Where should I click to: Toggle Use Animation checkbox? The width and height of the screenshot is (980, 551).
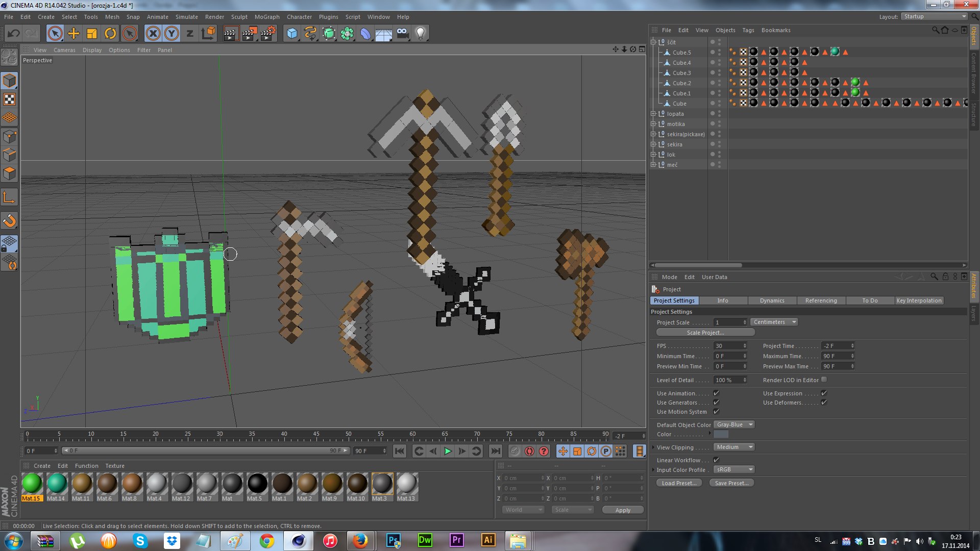coord(716,393)
